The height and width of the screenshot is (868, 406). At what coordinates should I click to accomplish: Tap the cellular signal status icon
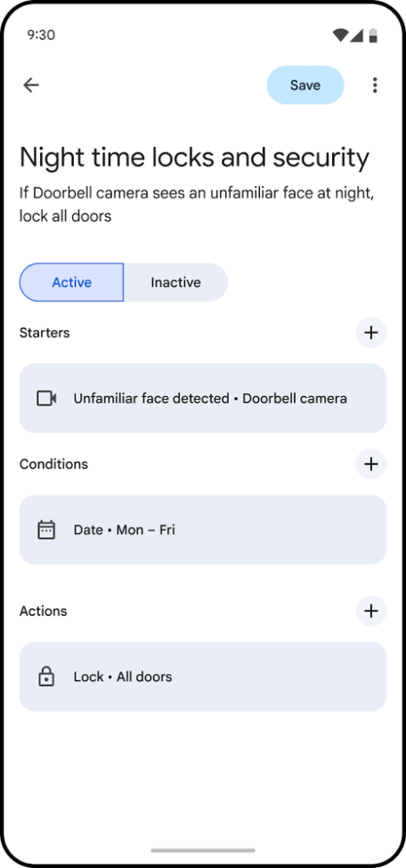coord(357,36)
